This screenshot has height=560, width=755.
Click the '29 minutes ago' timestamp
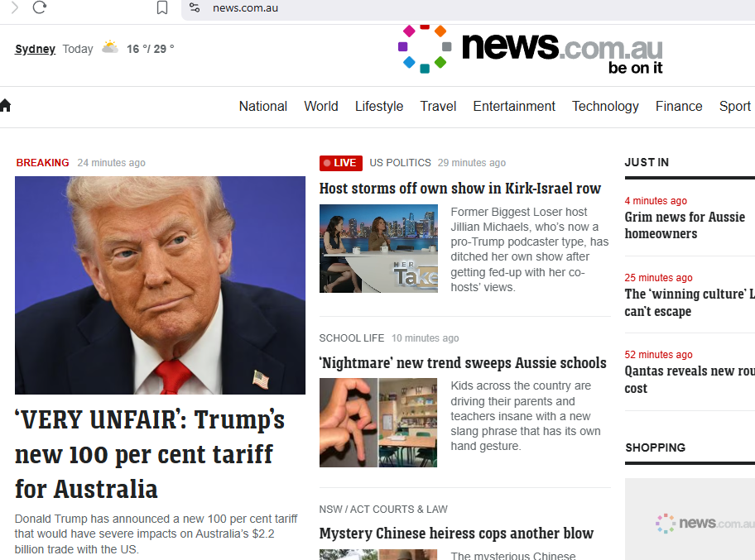coord(472,163)
